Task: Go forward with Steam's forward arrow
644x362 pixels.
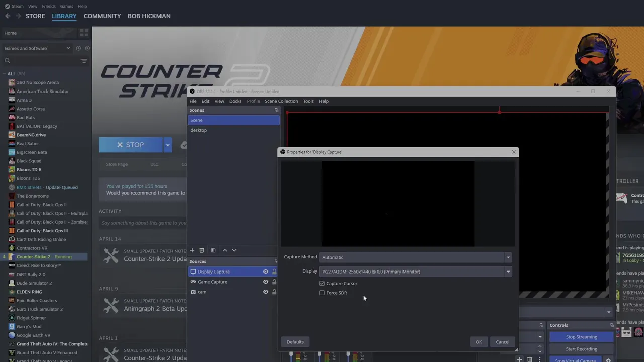Action: pyautogui.click(x=19, y=16)
